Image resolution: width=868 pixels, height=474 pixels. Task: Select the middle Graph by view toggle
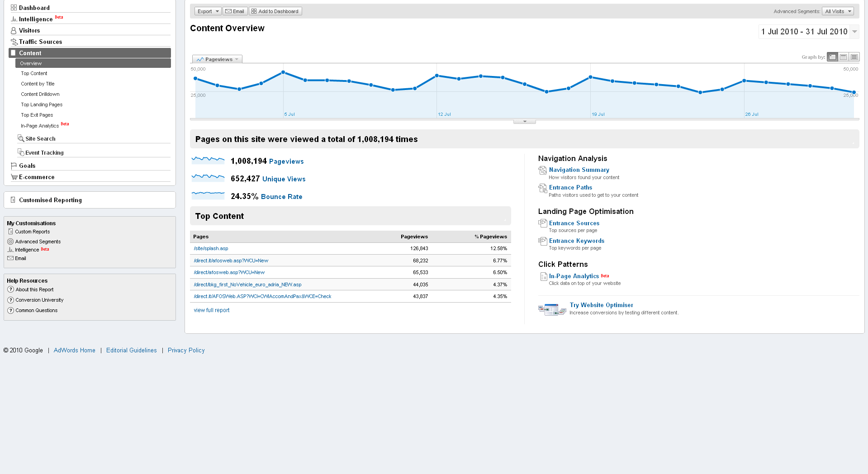(843, 57)
